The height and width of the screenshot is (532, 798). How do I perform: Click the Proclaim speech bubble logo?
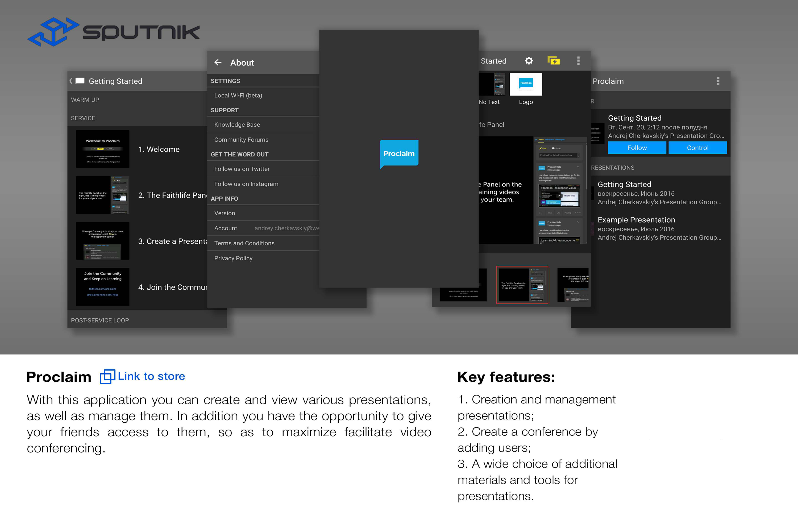click(399, 154)
